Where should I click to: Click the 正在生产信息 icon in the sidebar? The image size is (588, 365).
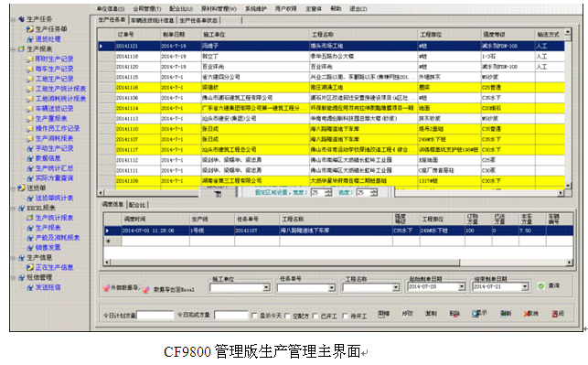(30, 267)
